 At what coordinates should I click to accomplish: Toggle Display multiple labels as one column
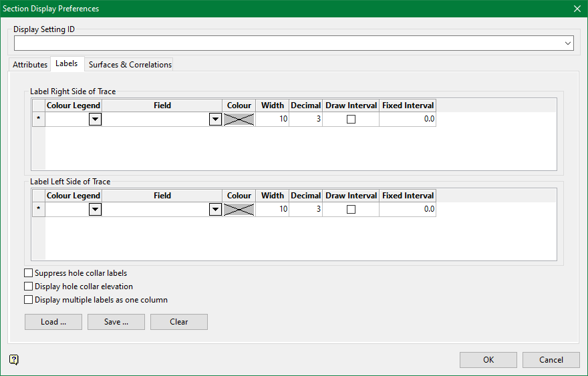point(29,300)
